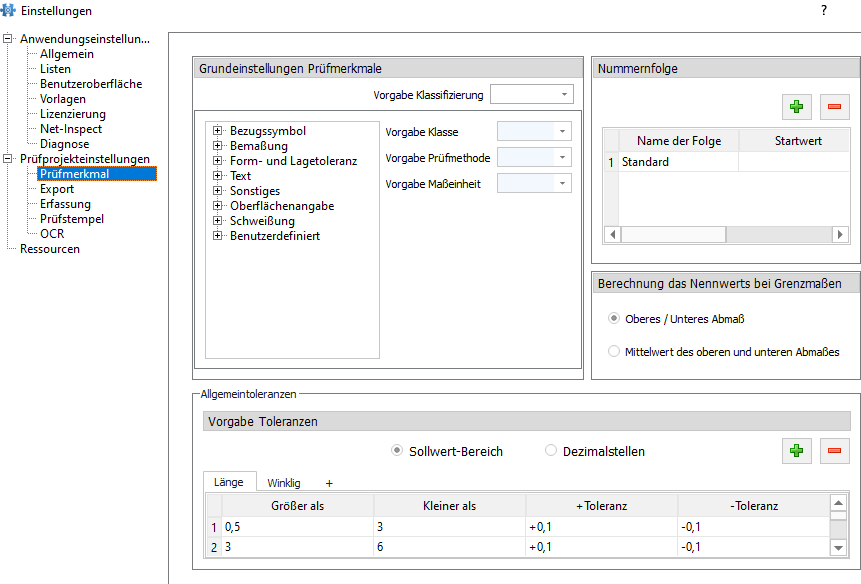
Task: Switch to the Länge tab
Action: 229,482
